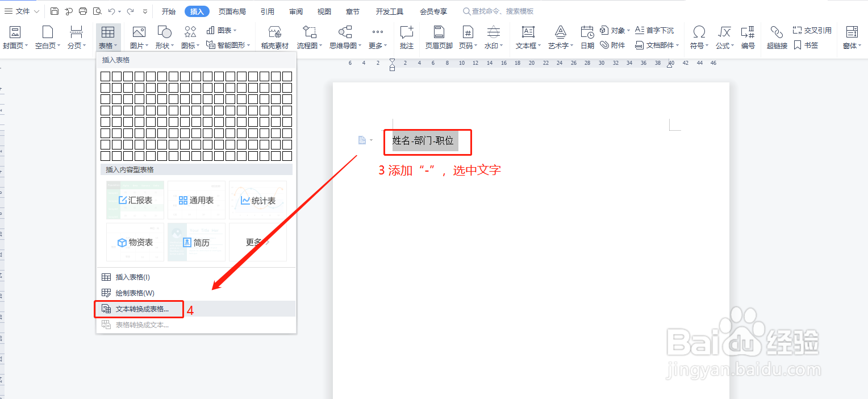Insert a 书签 (Bookmark) with its icon
This screenshot has width=868, height=399.
point(807,45)
